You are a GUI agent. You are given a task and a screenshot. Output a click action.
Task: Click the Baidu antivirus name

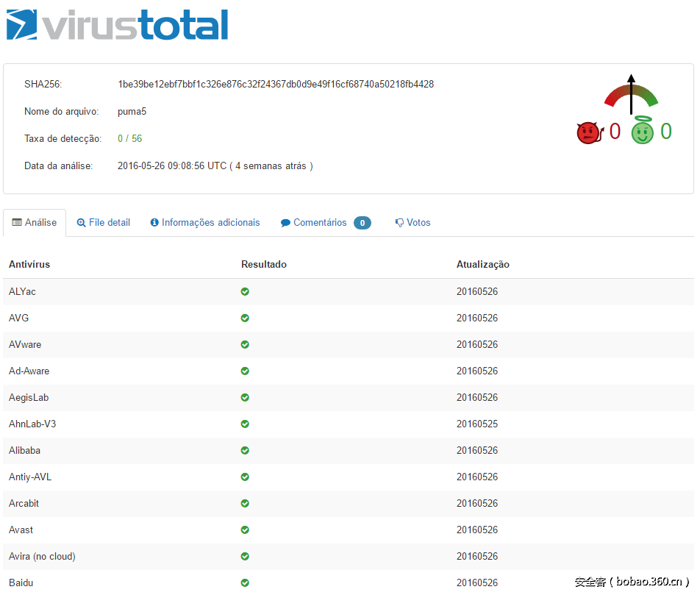[x=21, y=582]
